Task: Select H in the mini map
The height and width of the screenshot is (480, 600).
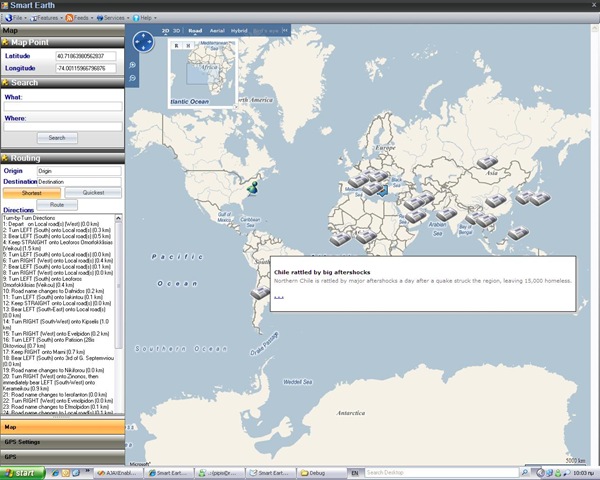Action: point(188,46)
